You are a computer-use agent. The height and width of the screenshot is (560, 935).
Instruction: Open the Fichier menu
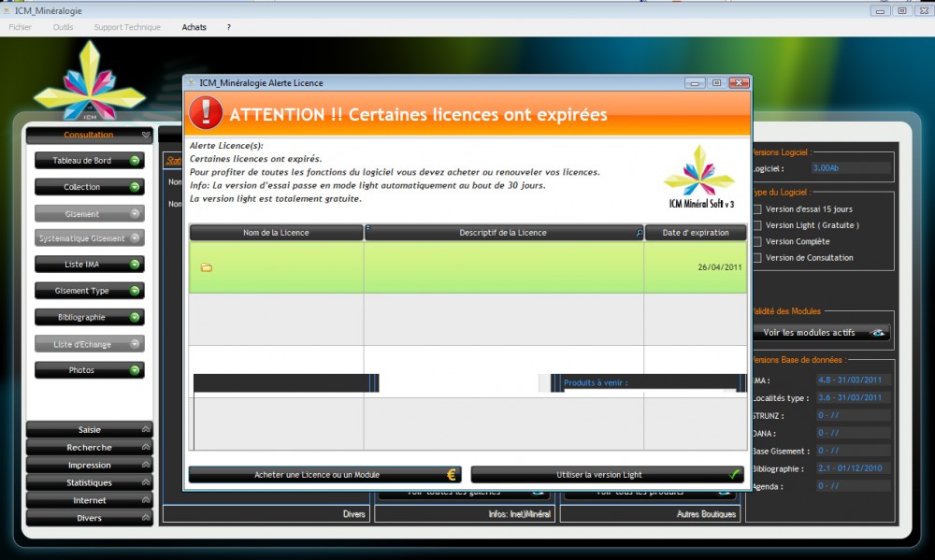21,27
